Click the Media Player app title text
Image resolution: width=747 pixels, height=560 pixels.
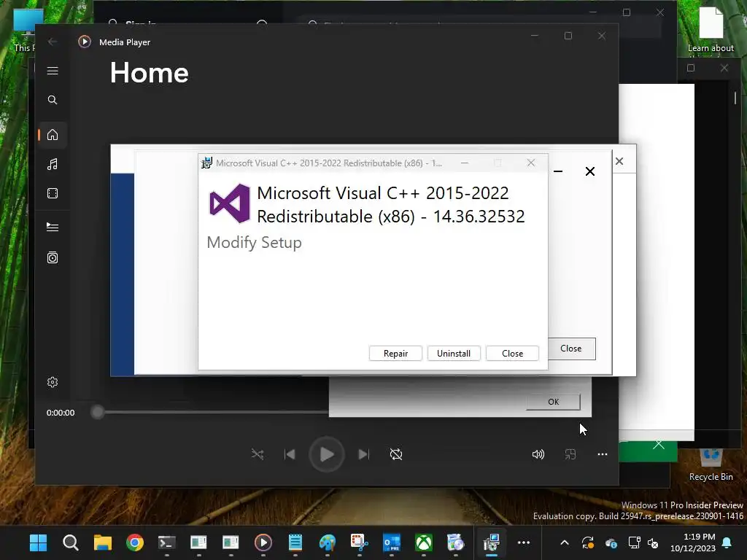125,42
